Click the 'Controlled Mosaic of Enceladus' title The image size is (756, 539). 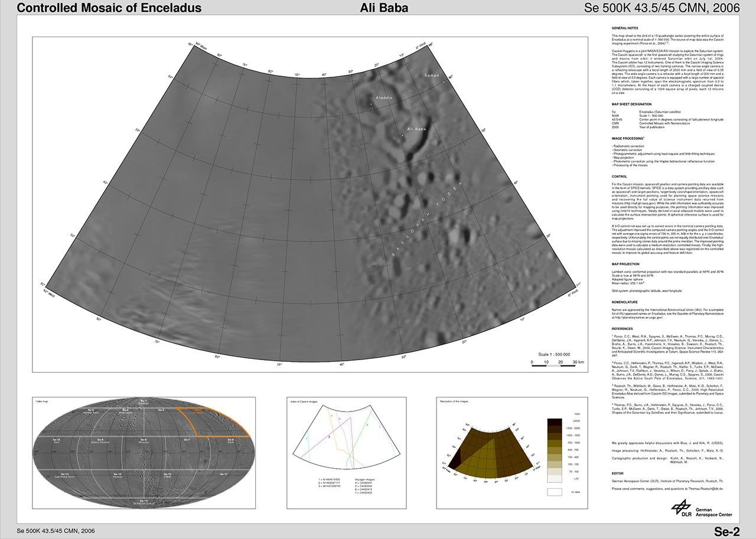point(109,8)
